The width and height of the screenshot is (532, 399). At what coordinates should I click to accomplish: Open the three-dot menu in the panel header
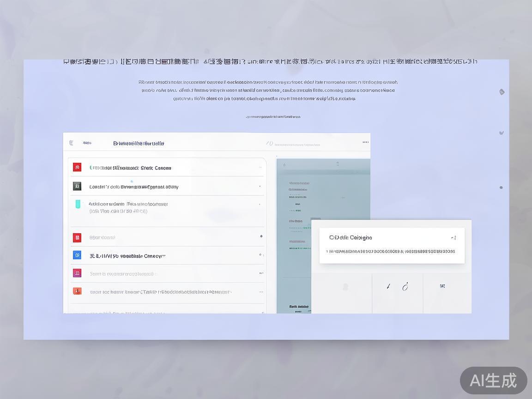pyautogui.click(x=366, y=142)
